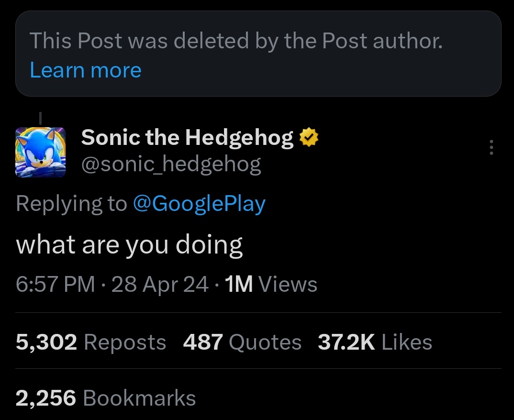
Task: Open the three-dot more options menu
Action: pos(491,148)
